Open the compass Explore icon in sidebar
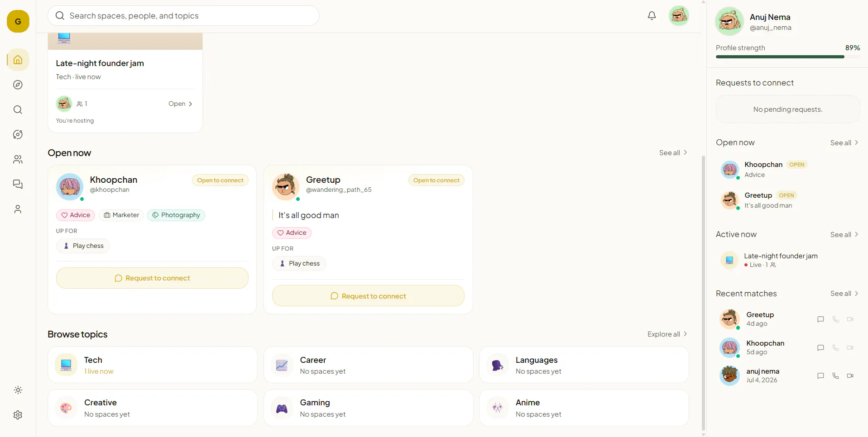 (18, 85)
